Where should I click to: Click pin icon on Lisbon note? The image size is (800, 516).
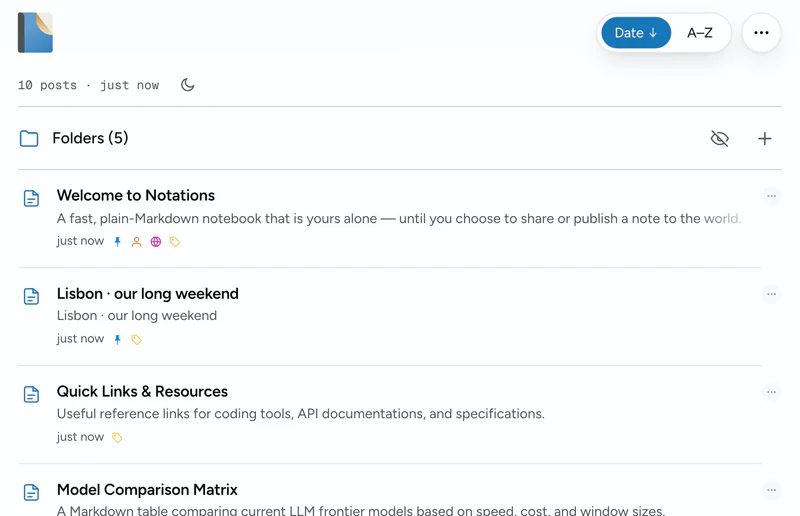(x=117, y=339)
